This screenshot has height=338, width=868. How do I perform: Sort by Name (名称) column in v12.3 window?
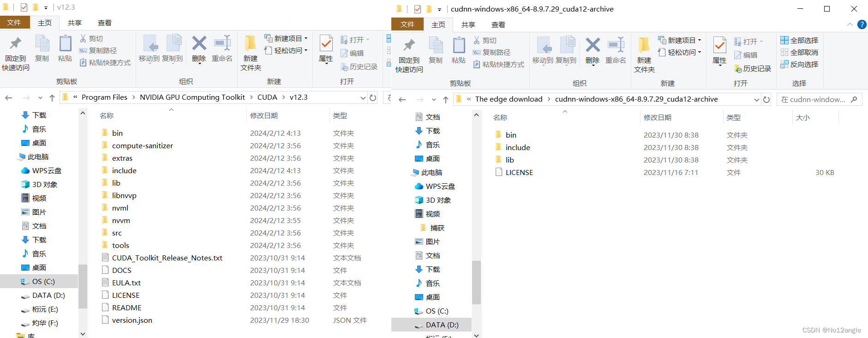pos(107,115)
